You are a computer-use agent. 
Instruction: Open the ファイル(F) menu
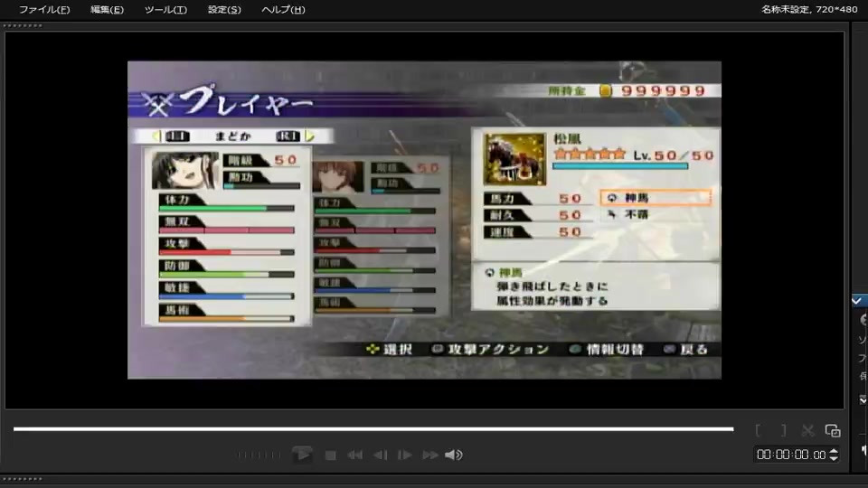click(x=44, y=9)
